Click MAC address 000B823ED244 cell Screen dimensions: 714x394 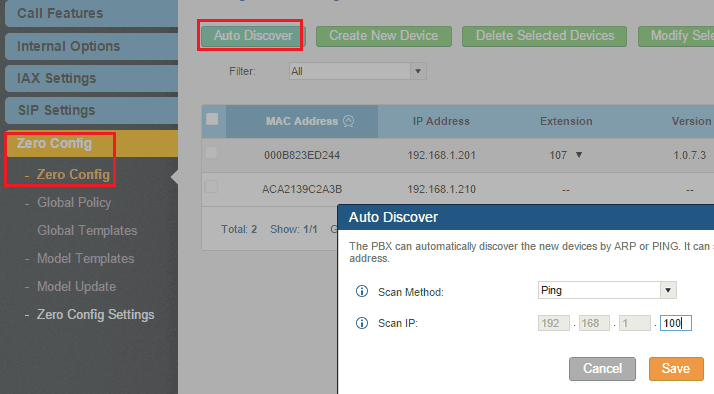(x=302, y=155)
